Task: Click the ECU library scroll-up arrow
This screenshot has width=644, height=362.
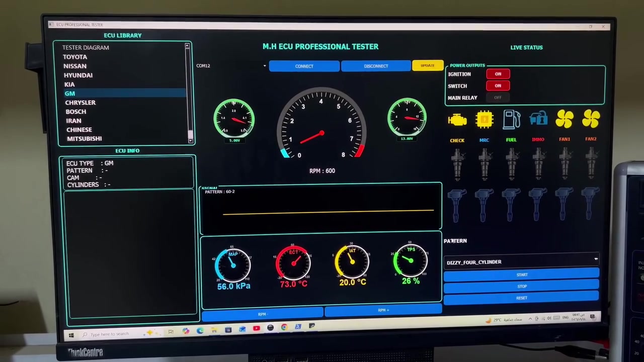Action: (188, 46)
